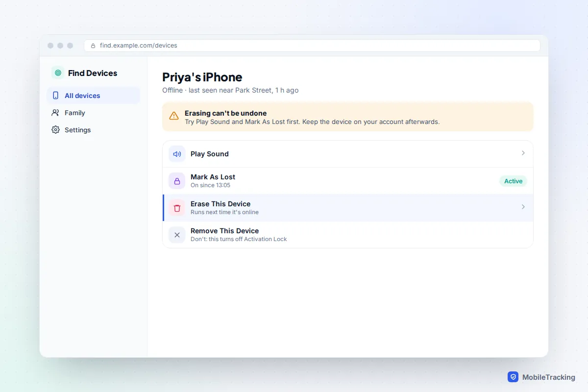The width and height of the screenshot is (588, 392).
Task: Select the Mark As Lost action
Action: click(x=348, y=181)
